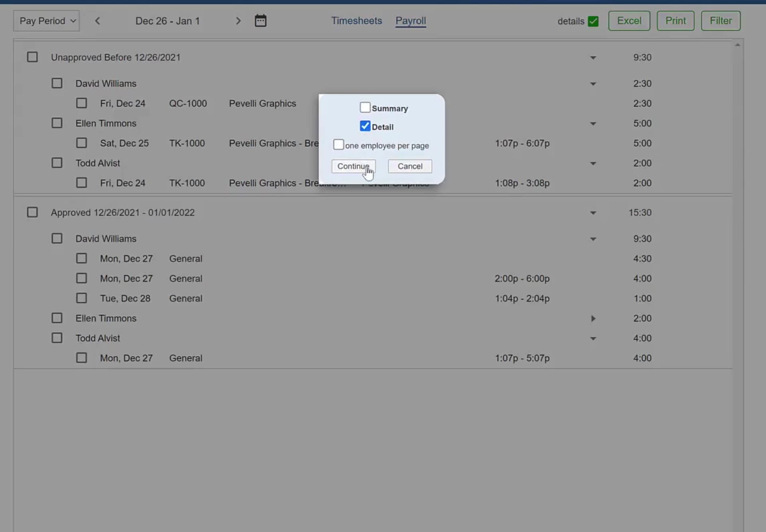Click the scrollbar up arrow
Viewport: 766px width, 532px height.
coord(737,45)
